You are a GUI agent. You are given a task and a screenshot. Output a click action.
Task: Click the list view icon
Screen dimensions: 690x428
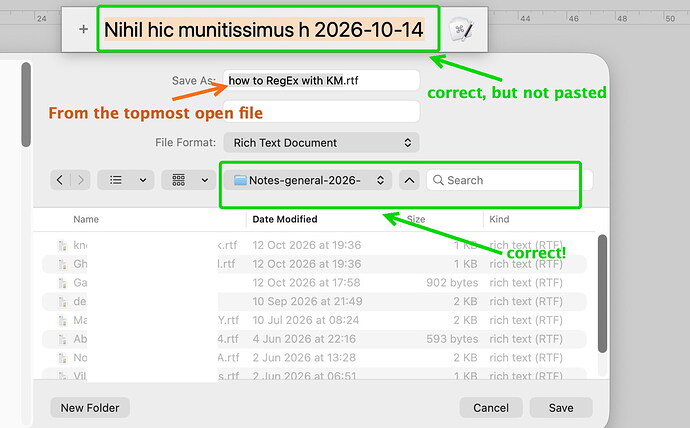tap(116, 180)
